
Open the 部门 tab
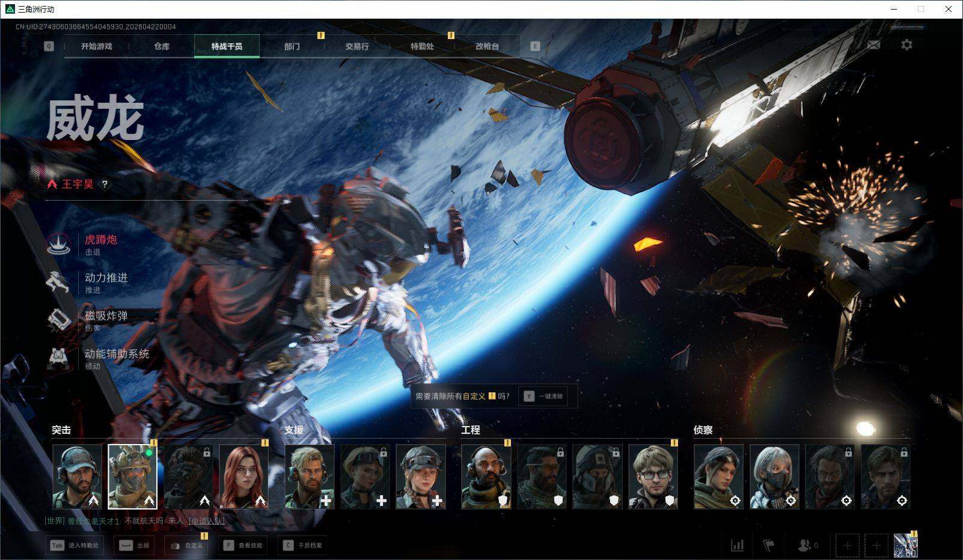click(x=292, y=46)
